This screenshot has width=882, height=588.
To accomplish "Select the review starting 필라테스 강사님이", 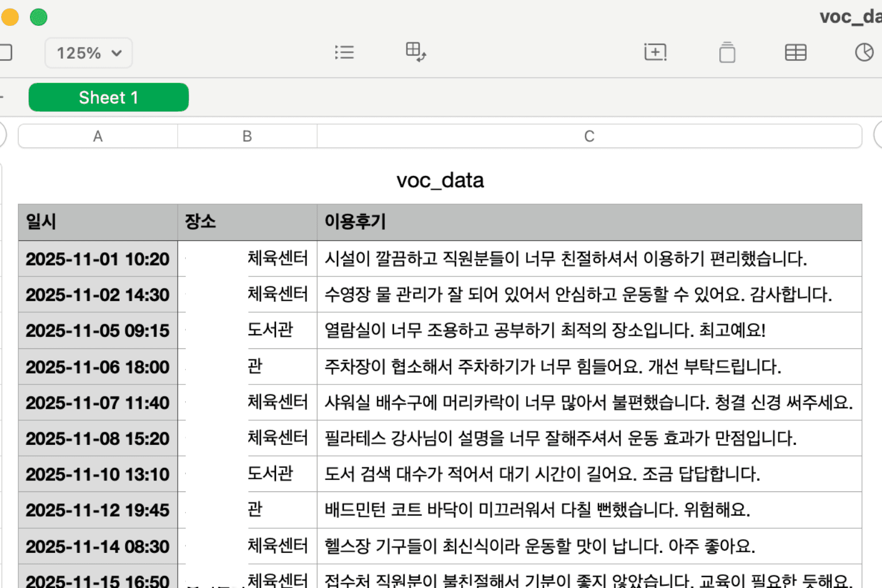I will (x=589, y=438).
